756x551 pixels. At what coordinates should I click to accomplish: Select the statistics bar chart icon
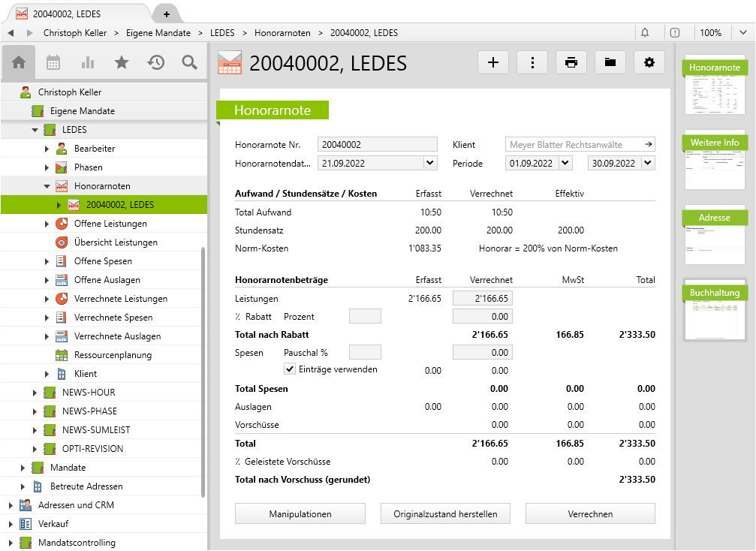coord(87,62)
